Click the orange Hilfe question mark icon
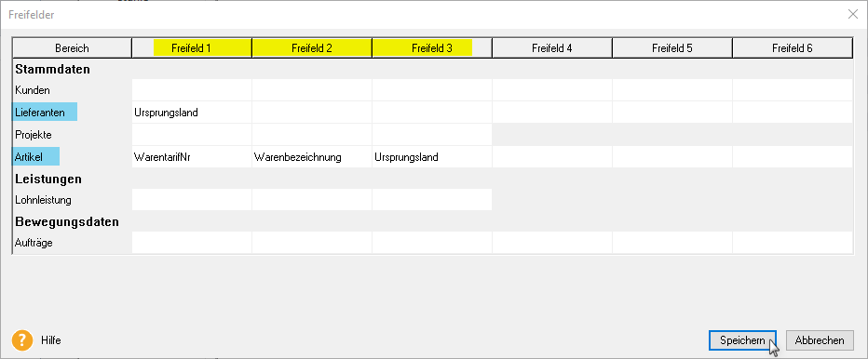This screenshot has height=359, width=868. 22,340
